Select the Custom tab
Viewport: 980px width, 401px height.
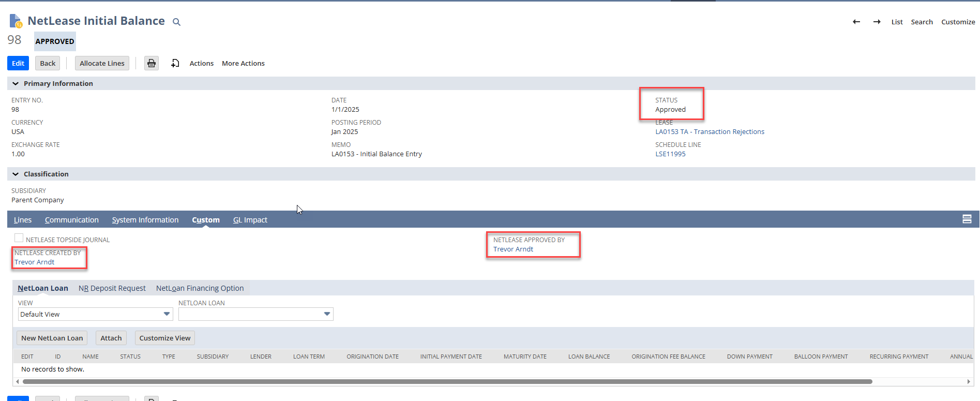tap(206, 220)
